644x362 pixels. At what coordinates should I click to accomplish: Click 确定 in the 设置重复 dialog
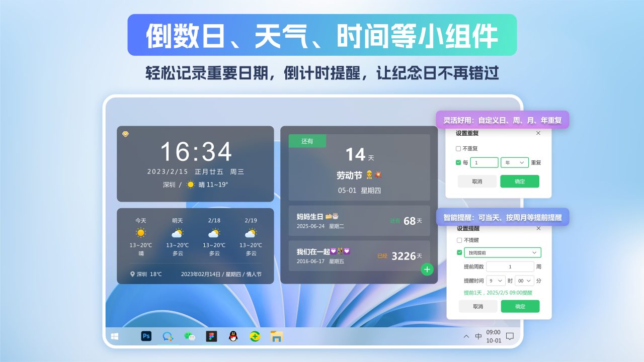click(520, 182)
